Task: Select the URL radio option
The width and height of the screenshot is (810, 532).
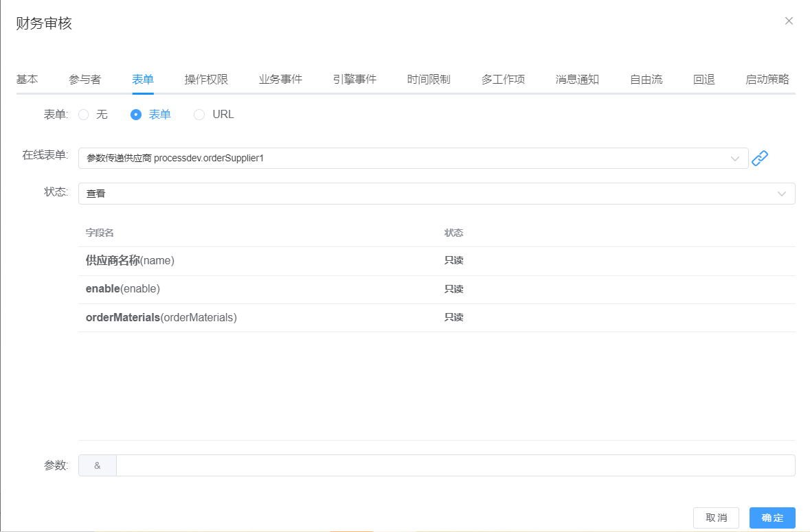Action: coord(199,114)
